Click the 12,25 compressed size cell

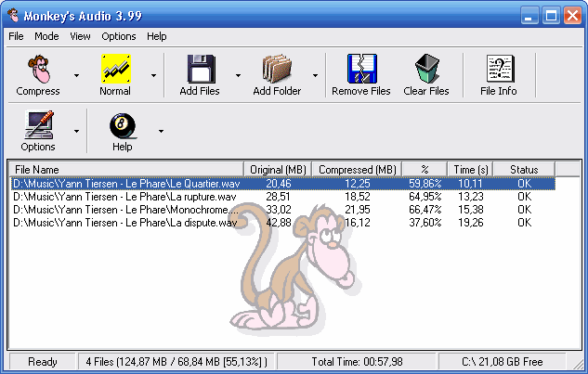358,184
